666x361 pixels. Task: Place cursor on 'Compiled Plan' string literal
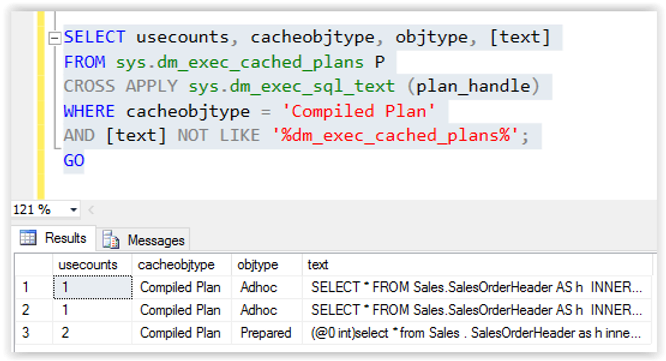358,111
